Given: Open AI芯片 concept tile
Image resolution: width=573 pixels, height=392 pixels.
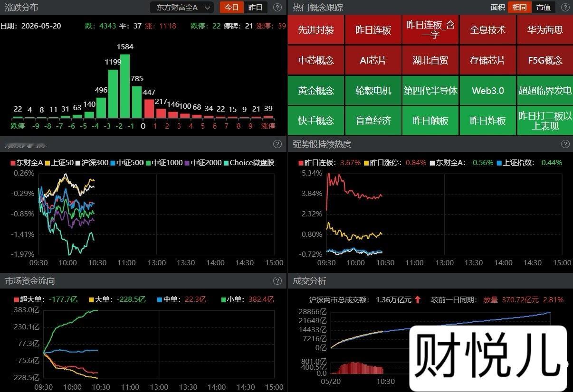Looking at the screenshot, I should pos(373,60).
